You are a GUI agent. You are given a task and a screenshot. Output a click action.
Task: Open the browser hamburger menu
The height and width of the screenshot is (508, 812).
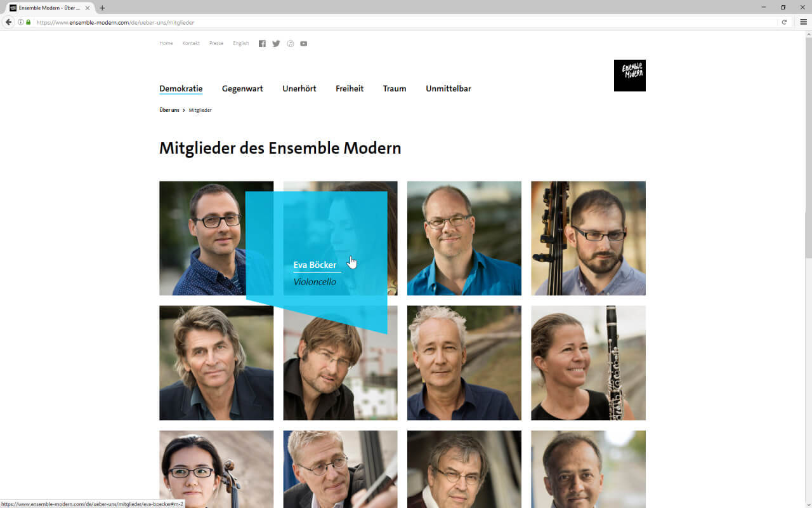tap(803, 22)
